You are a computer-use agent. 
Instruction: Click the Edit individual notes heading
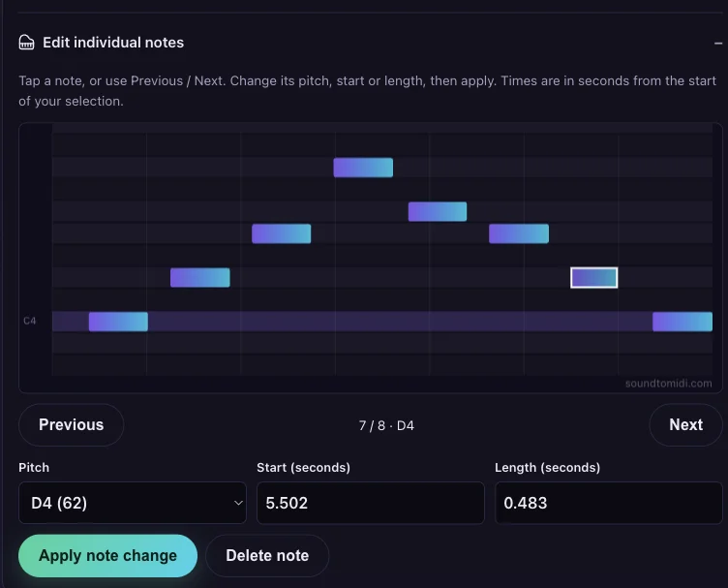(x=113, y=43)
